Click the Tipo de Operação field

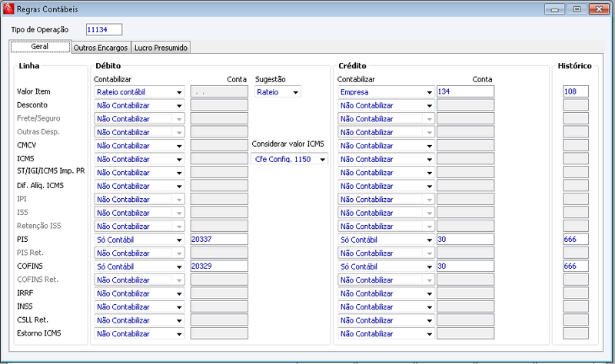coord(104,29)
